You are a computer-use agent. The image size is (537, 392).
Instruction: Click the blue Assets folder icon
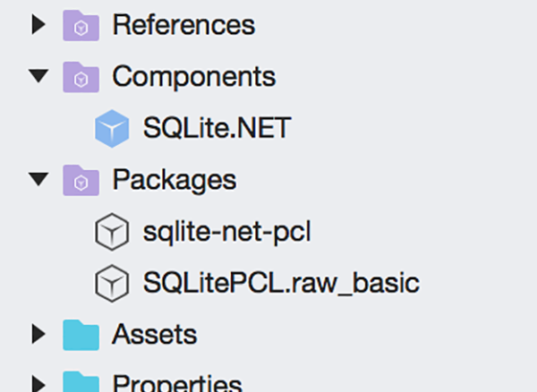click(80, 335)
